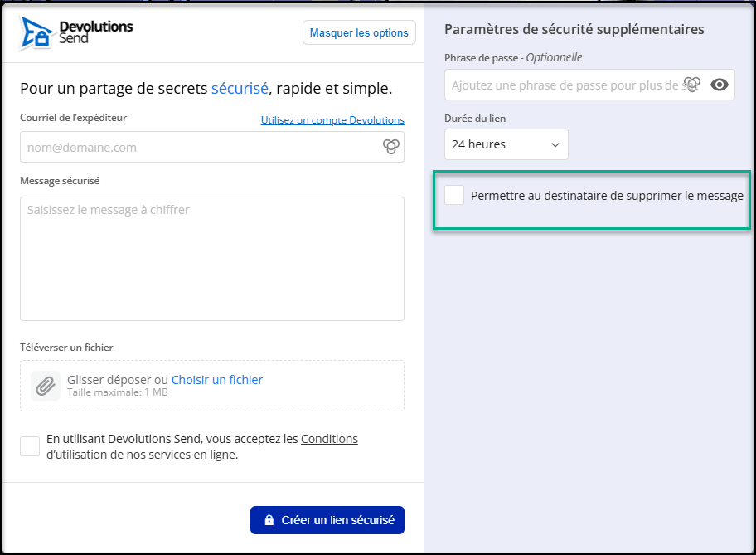Generate an anonymous sender email address
756x555 pixels.
(x=390, y=146)
